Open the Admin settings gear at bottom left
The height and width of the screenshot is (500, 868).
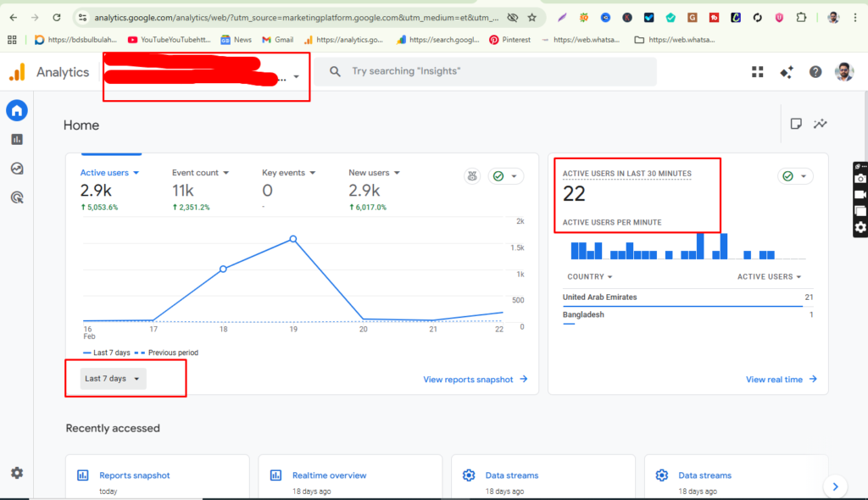click(17, 473)
